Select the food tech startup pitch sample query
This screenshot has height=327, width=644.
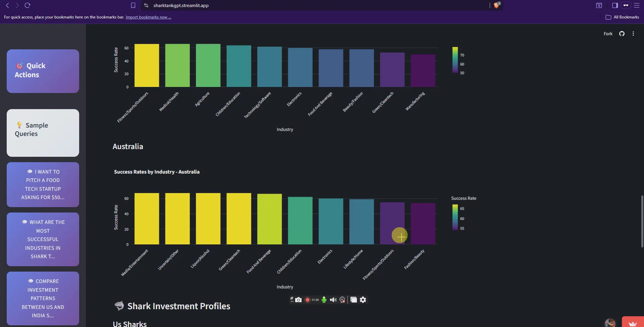(x=43, y=185)
